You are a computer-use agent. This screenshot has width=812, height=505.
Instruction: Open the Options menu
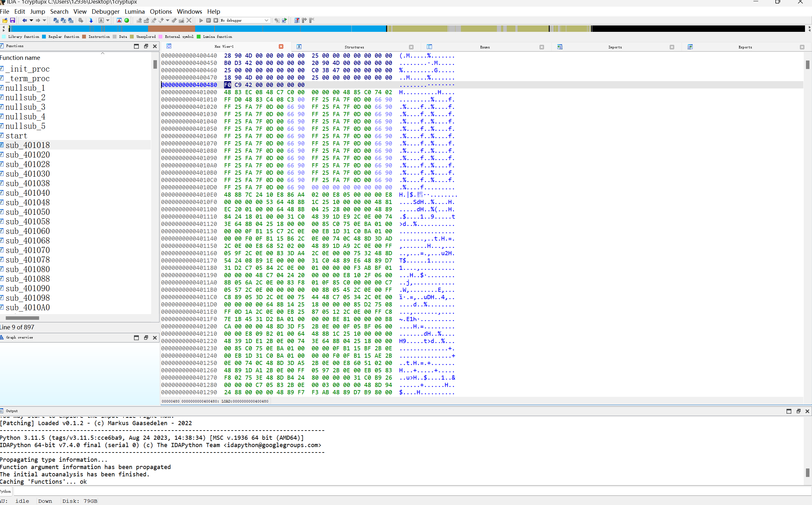pos(161,11)
